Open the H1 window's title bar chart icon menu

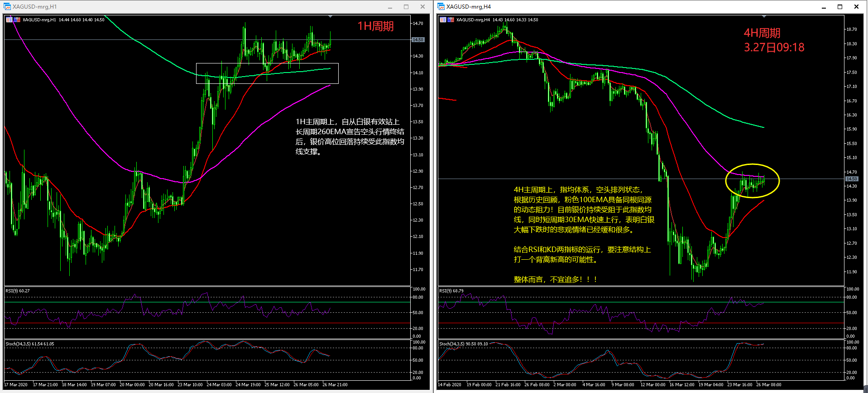pos(7,7)
